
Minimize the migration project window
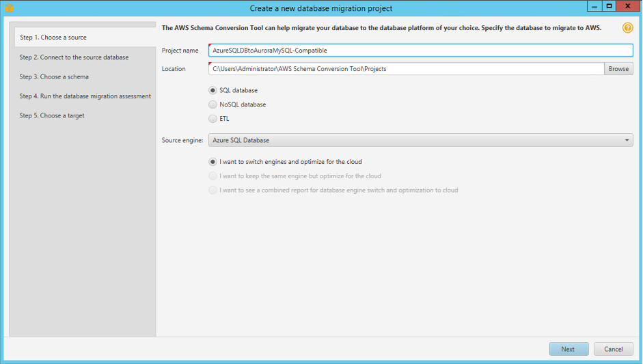point(594,6)
